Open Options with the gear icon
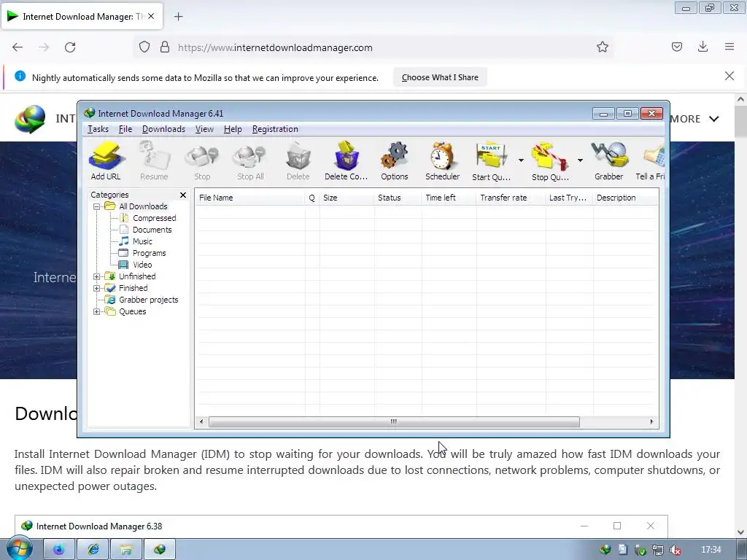The width and height of the screenshot is (747, 560). click(x=395, y=160)
